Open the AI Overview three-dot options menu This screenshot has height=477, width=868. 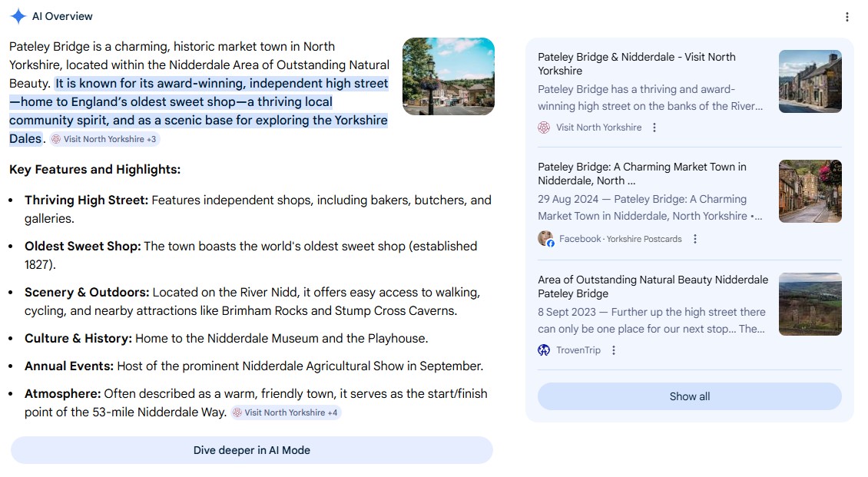[x=847, y=17]
